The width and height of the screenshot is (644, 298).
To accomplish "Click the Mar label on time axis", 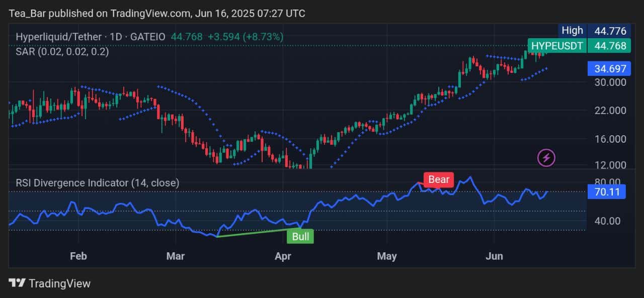I will pyautogui.click(x=176, y=256).
